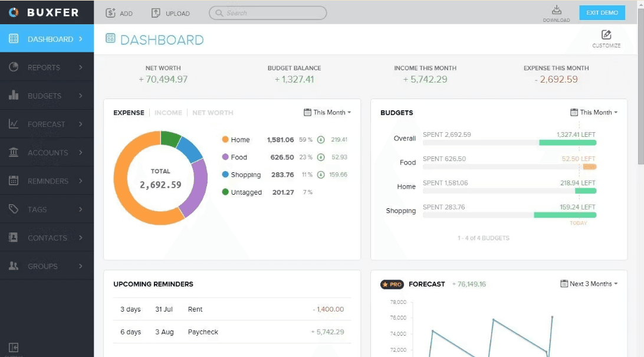Click the green Untagged legend dot

tap(225, 192)
